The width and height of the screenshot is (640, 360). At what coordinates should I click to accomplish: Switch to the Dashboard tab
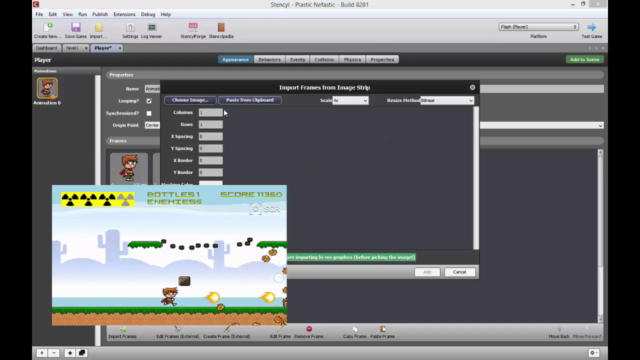(x=47, y=48)
